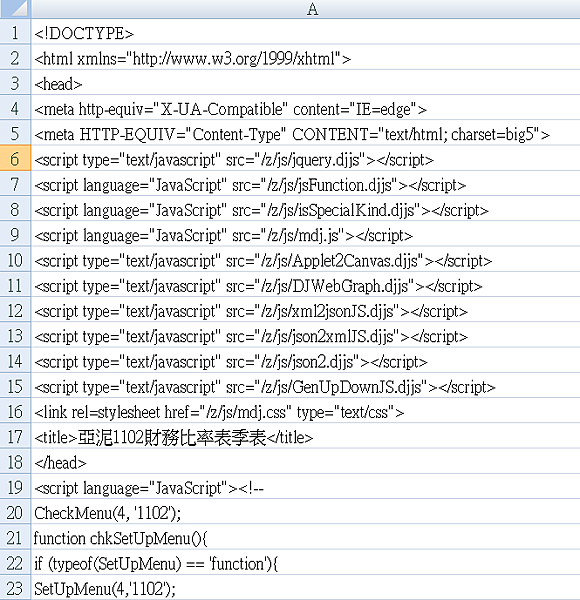Click cell referencing jquery.djjs script
Viewport: 580px width, 600px height.
(305, 158)
